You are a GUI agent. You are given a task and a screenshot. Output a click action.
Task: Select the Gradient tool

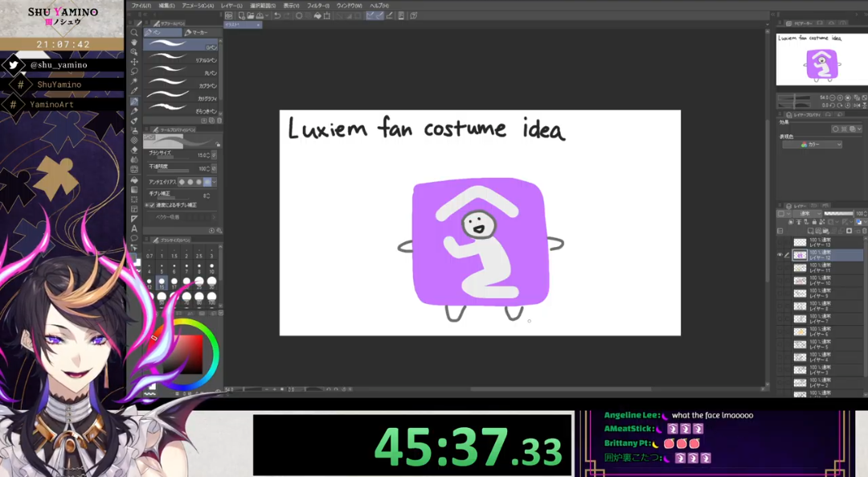click(x=134, y=190)
